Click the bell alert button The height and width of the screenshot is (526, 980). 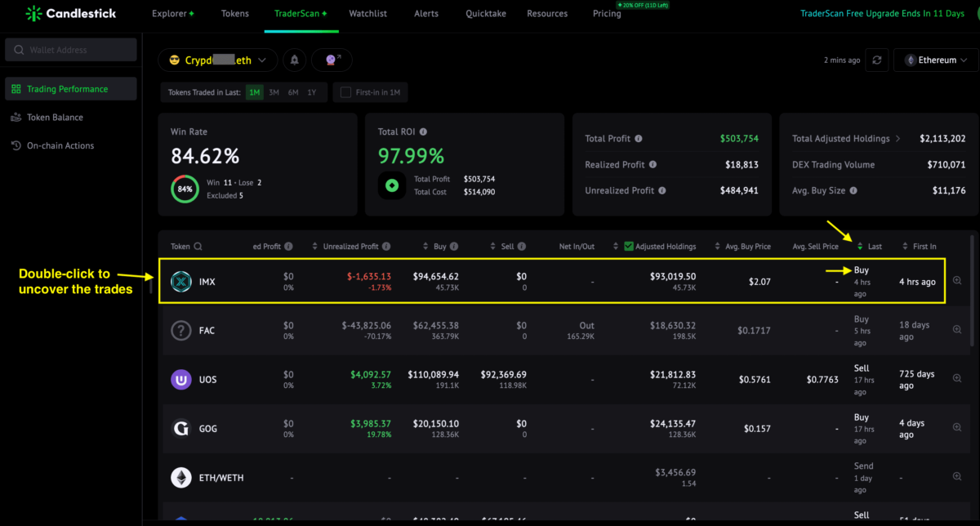coord(295,60)
